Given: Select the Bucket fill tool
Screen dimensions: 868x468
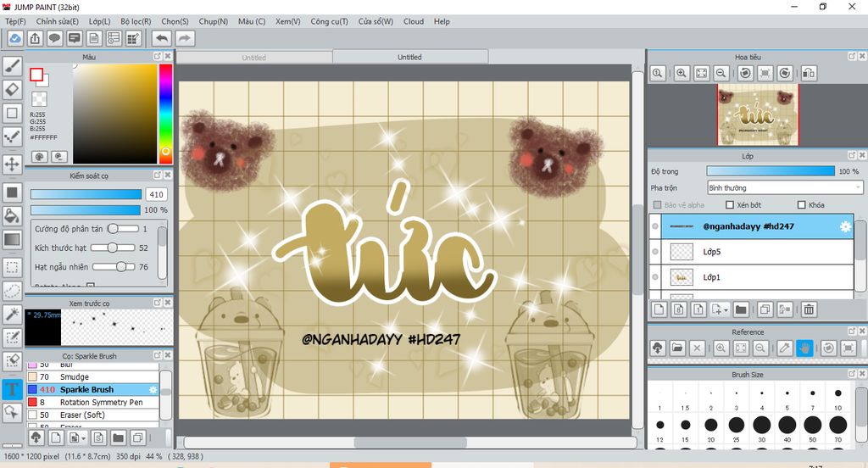Looking at the screenshot, I should coord(12,215).
